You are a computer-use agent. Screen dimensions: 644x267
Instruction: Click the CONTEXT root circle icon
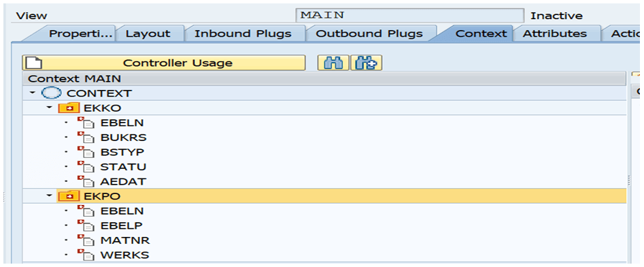point(52,93)
